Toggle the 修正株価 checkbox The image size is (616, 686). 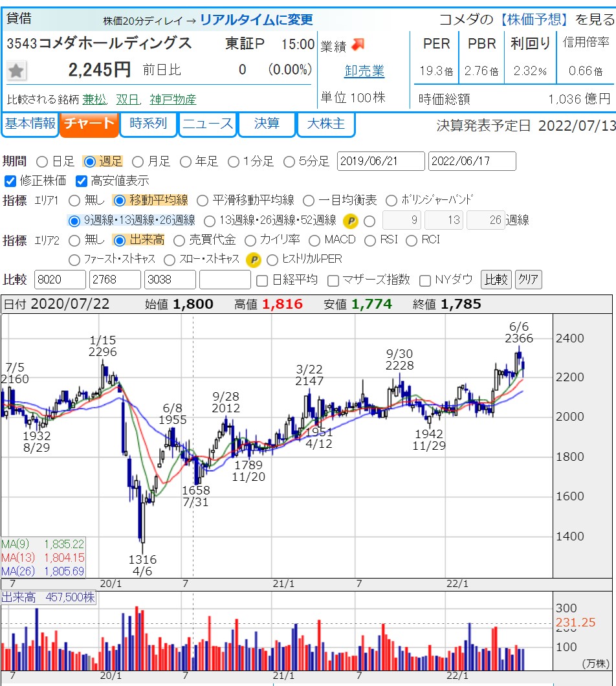(10, 181)
